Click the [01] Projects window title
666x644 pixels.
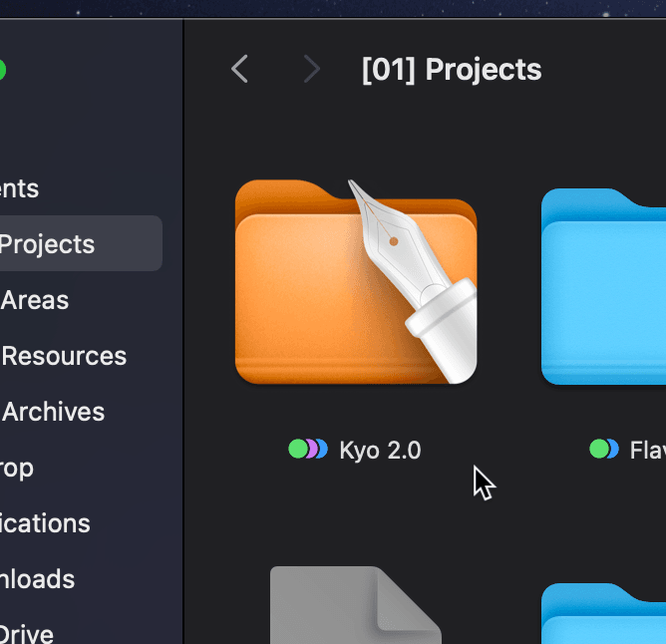(x=452, y=70)
